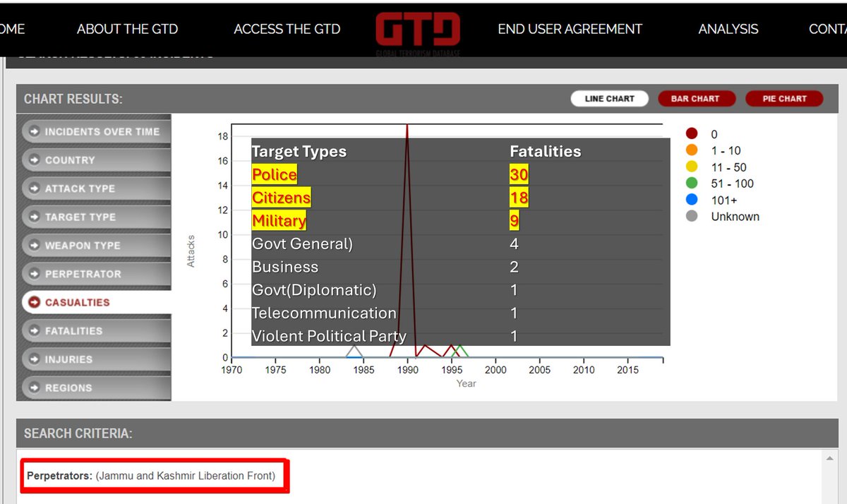Click the green peak near 1996
The width and height of the screenshot is (847, 504).
(460, 351)
